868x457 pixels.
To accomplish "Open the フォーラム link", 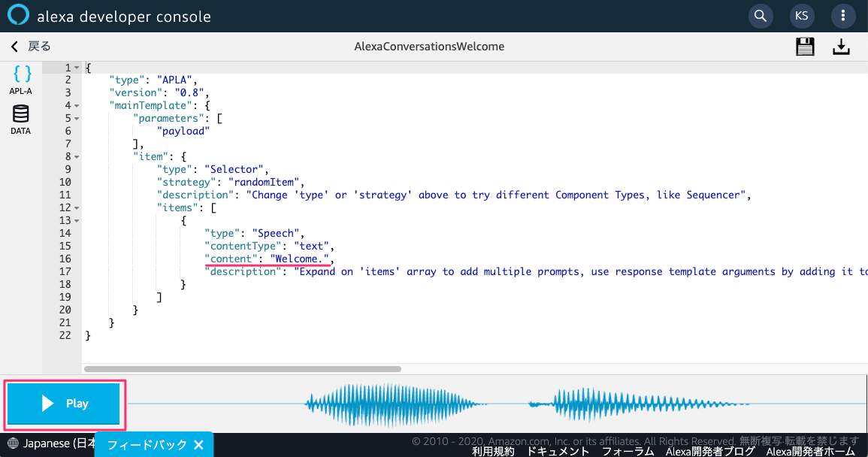I will point(628,452).
